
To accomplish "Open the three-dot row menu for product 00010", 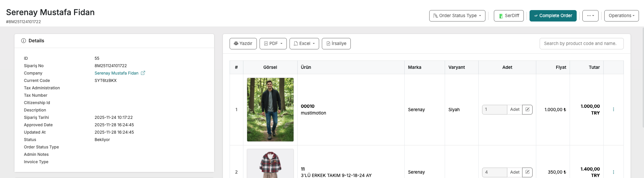I will (613, 109).
